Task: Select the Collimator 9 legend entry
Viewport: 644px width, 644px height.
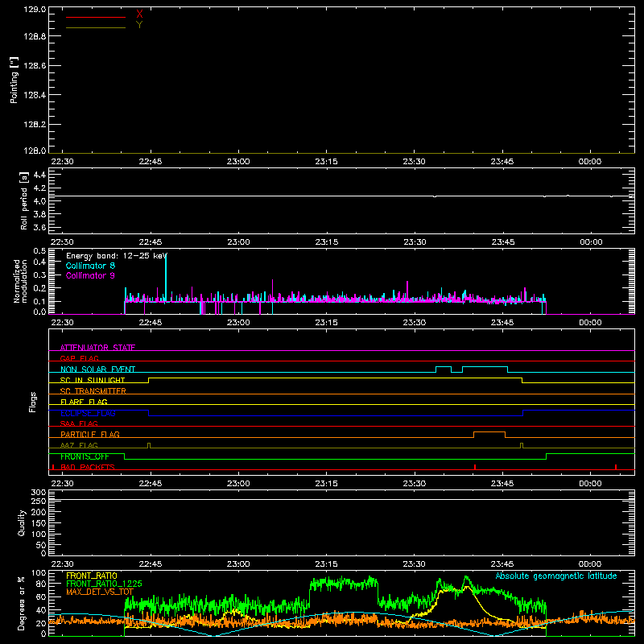Action: point(90,275)
